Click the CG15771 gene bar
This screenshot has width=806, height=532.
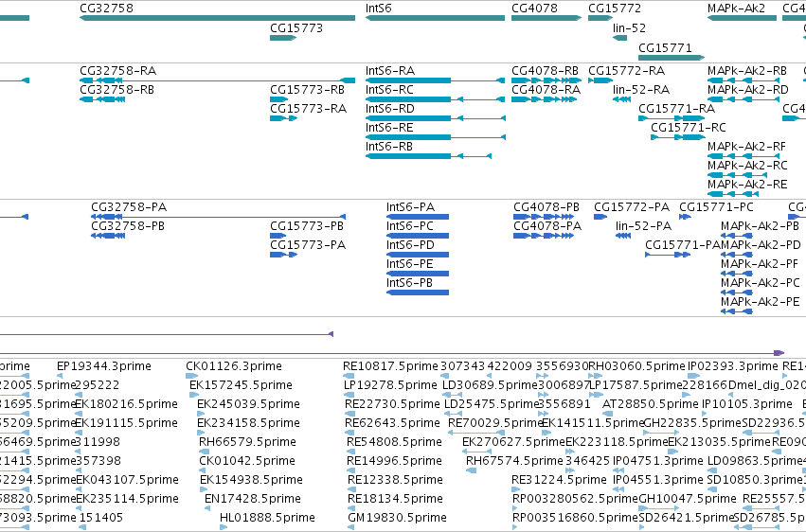coord(672,58)
